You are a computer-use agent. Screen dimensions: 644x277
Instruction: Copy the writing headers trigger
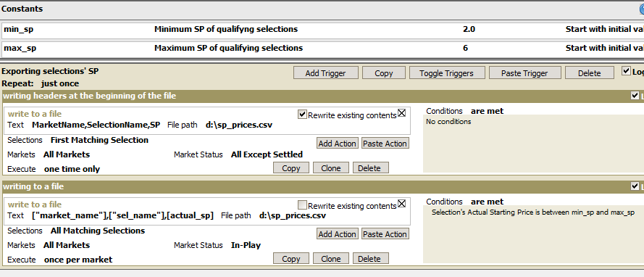(291, 168)
